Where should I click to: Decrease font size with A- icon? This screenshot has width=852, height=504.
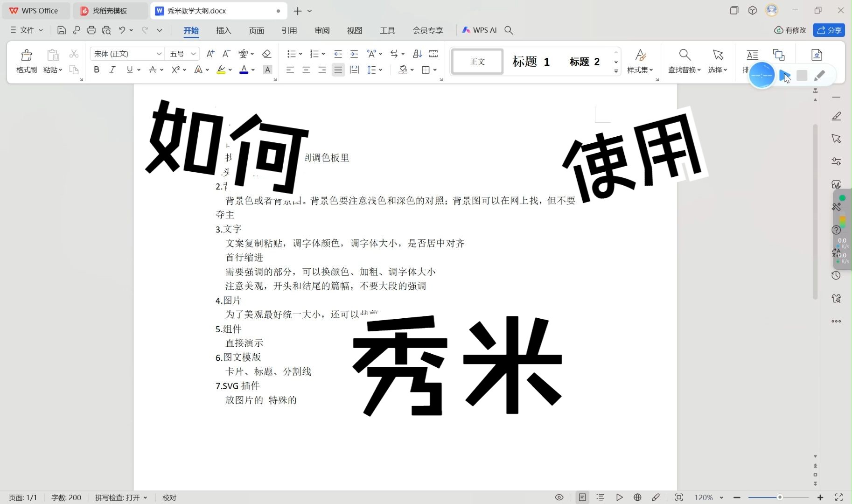[226, 54]
